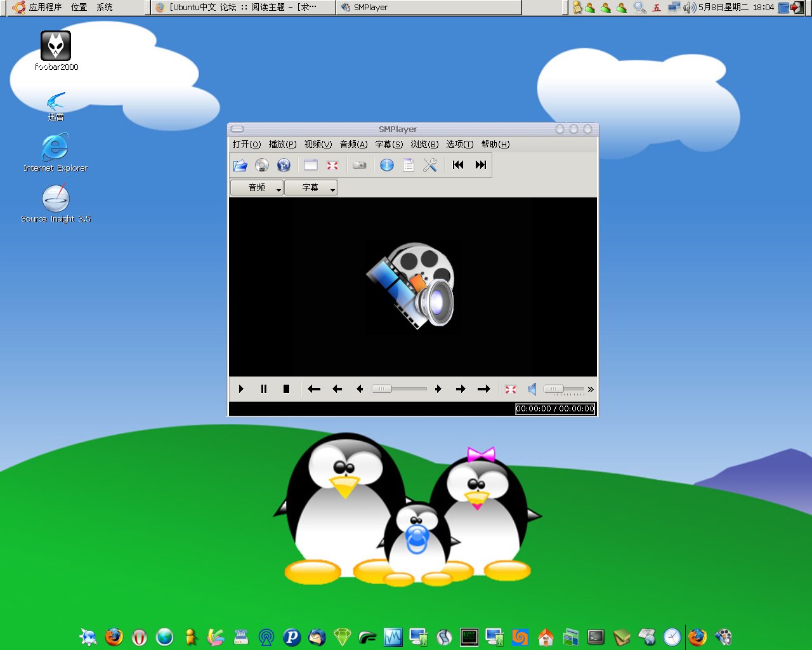The height and width of the screenshot is (650, 812).
Task: Open the network monitors tray icon
Action: (x=674, y=8)
